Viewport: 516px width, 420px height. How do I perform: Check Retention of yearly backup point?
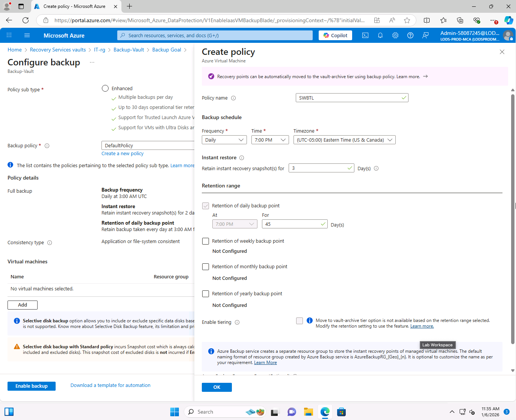(x=206, y=294)
